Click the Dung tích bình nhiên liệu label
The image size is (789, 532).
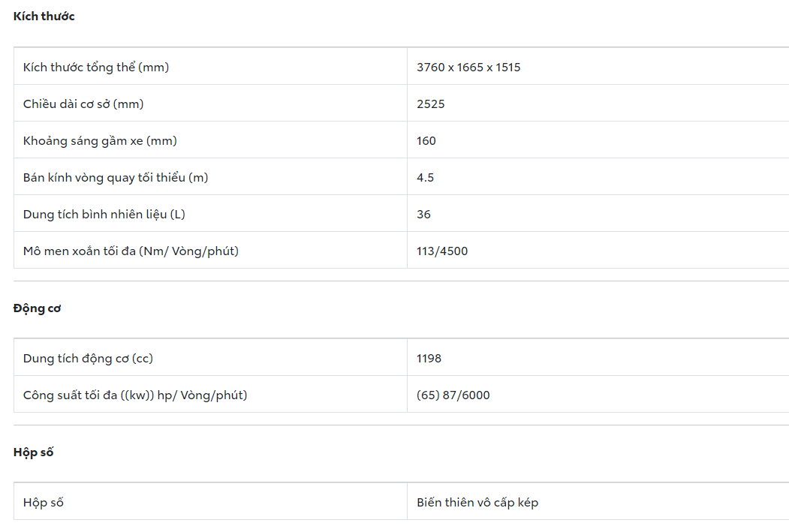104,215
